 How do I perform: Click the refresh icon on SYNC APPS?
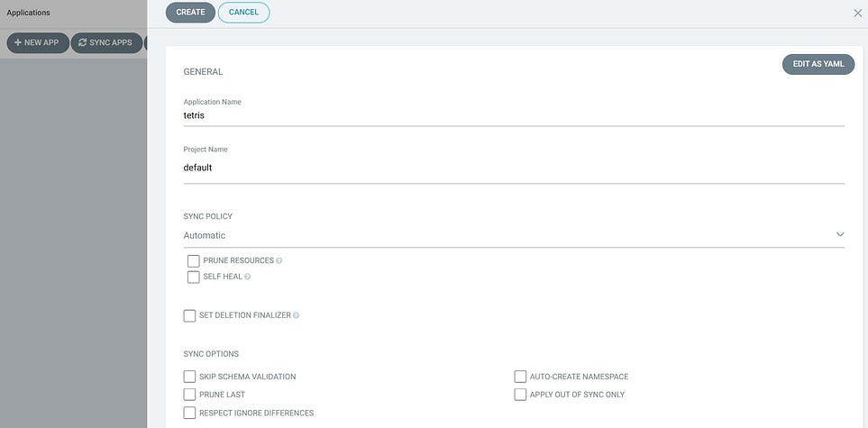pyautogui.click(x=83, y=42)
